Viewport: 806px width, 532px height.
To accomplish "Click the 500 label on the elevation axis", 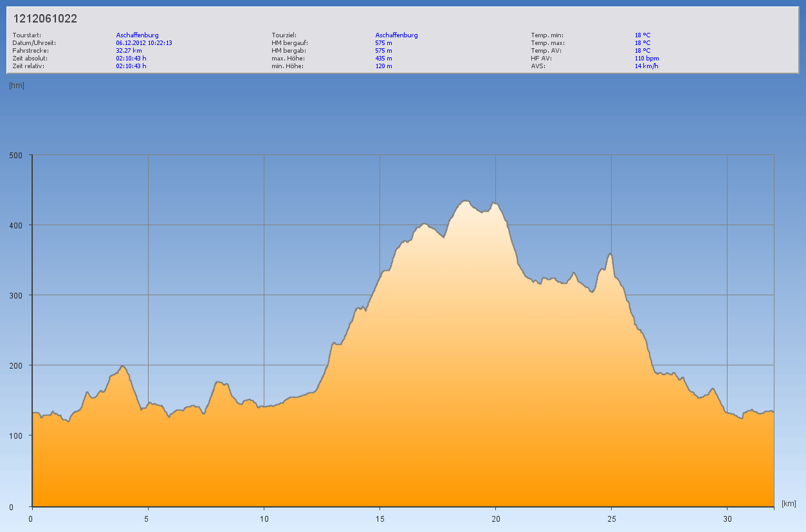I will tap(15, 155).
